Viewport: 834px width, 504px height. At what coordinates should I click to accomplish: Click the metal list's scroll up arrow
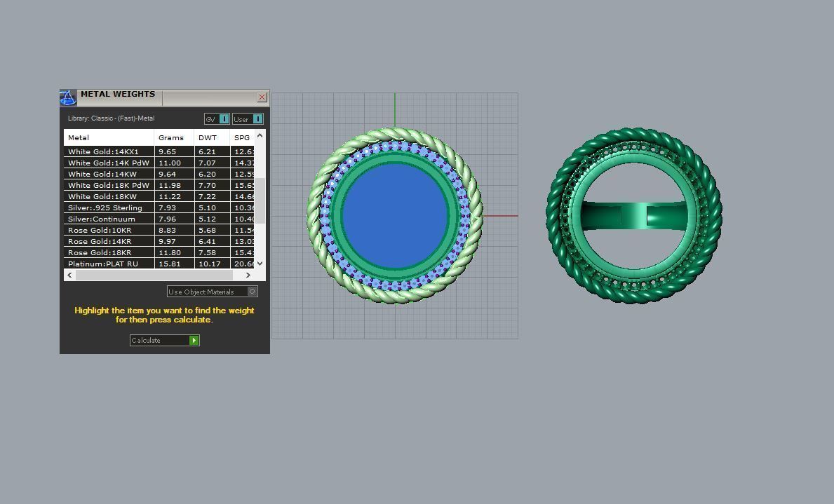[x=260, y=135]
